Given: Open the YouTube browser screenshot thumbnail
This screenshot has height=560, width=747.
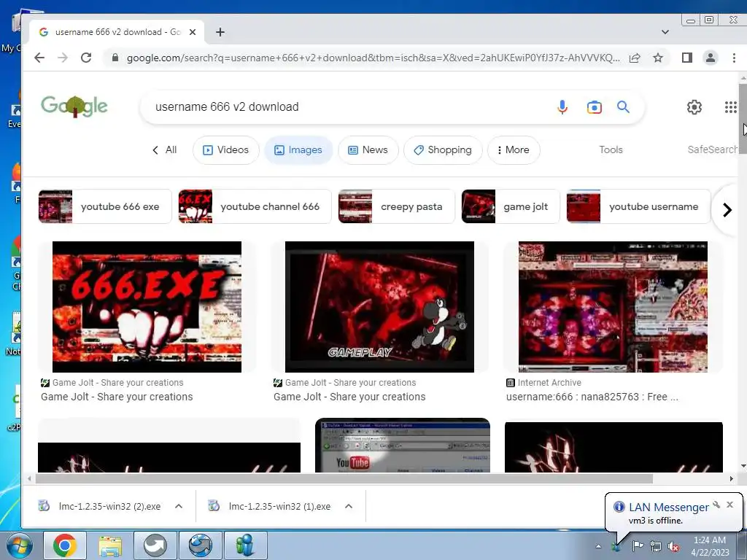Looking at the screenshot, I should 403,446.
